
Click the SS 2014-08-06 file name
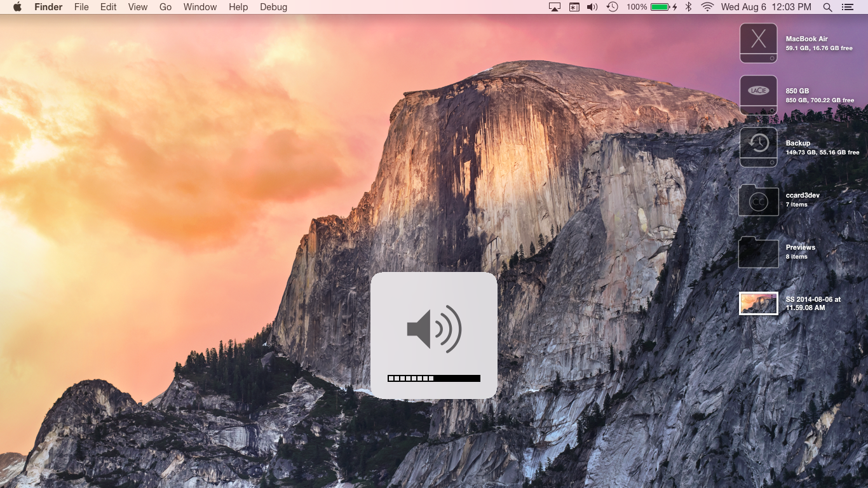813,303
